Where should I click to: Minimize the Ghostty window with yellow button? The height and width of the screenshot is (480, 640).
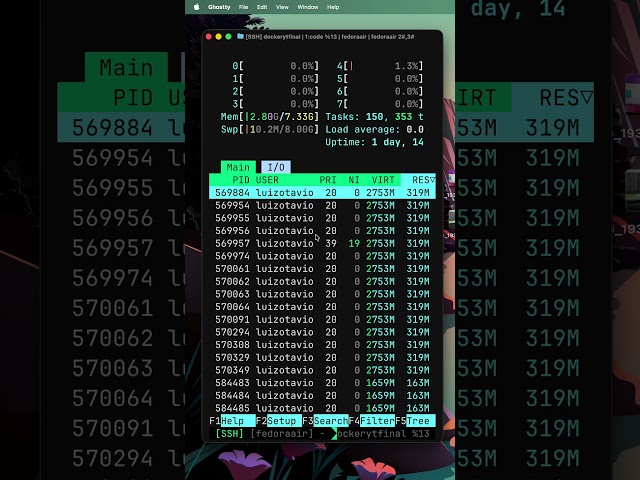click(x=219, y=37)
